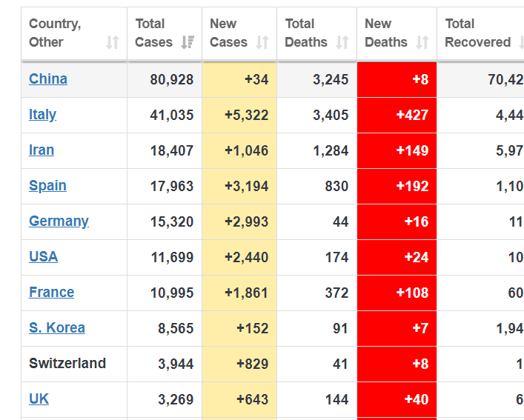Open the Iran country link
The image size is (524, 420).
coord(42,150)
